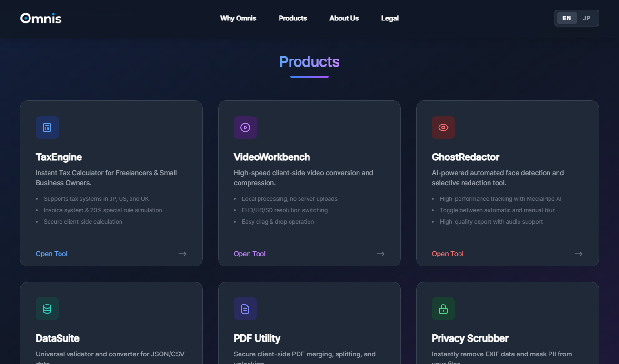Select the GhostRedactor eye icon
This screenshot has height=364, width=619.
point(443,127)
